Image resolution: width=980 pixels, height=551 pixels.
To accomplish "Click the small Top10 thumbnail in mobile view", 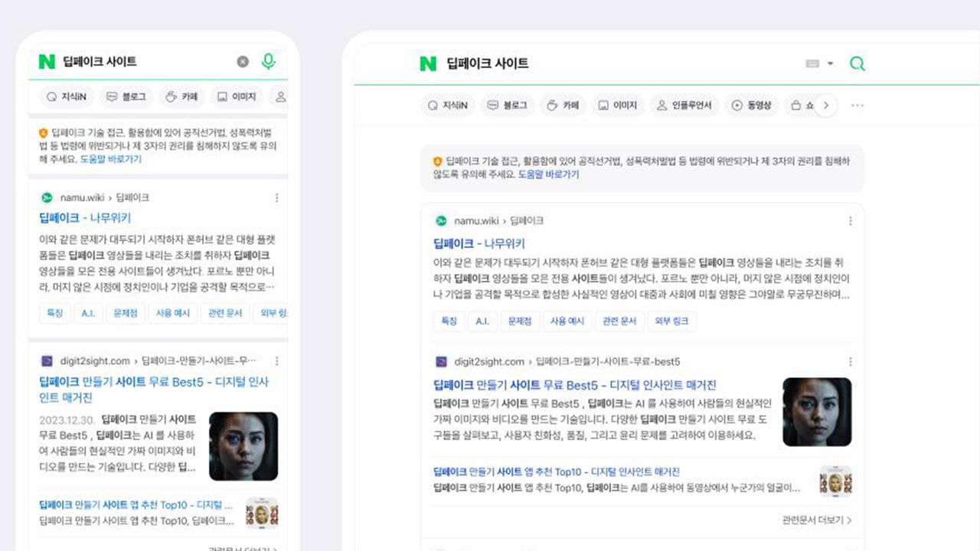I will 262,513.
